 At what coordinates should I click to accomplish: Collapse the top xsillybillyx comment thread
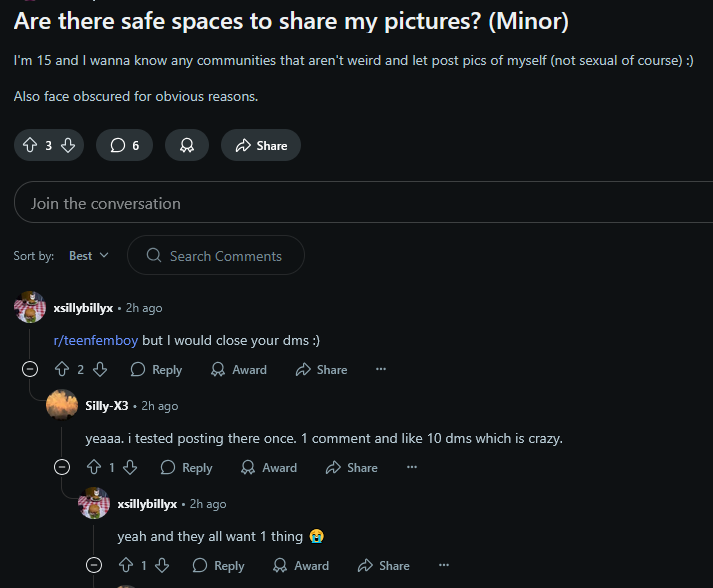click(x=30, y=369)
